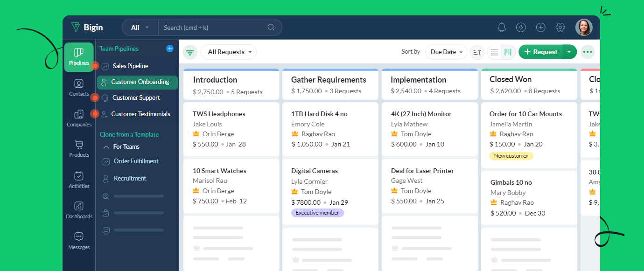Open the All Requests dropdown
Screen dimensions: 644x271
coord(229,52)
